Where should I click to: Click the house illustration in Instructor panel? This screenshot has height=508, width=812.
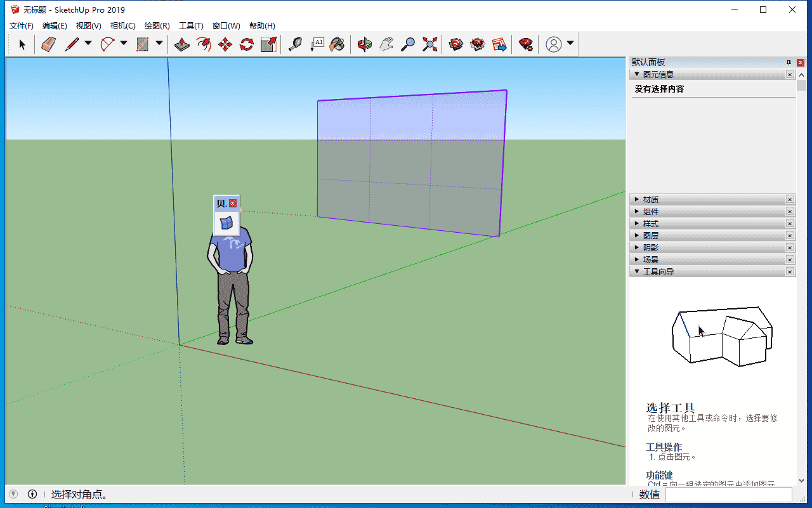[x=722, y=337]
